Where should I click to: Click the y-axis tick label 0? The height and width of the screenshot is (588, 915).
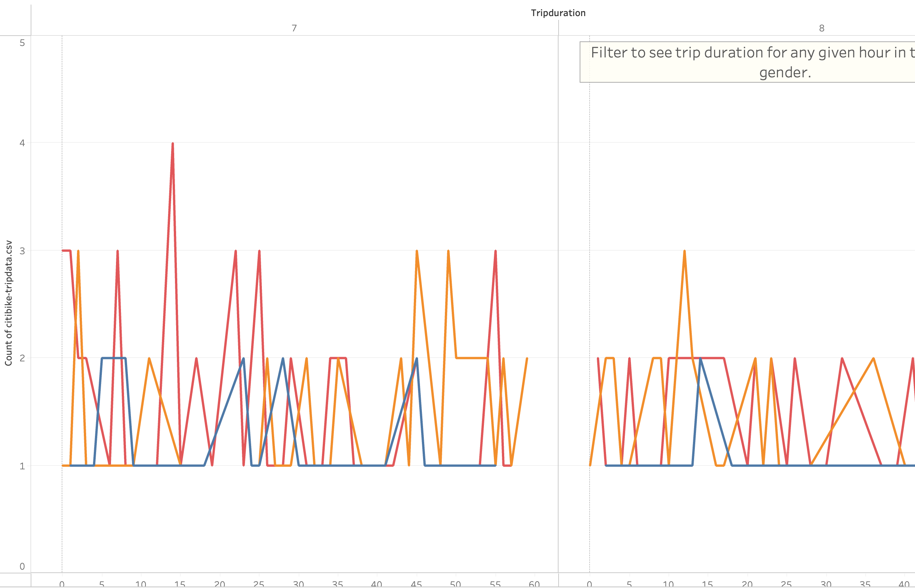(22, 567)
